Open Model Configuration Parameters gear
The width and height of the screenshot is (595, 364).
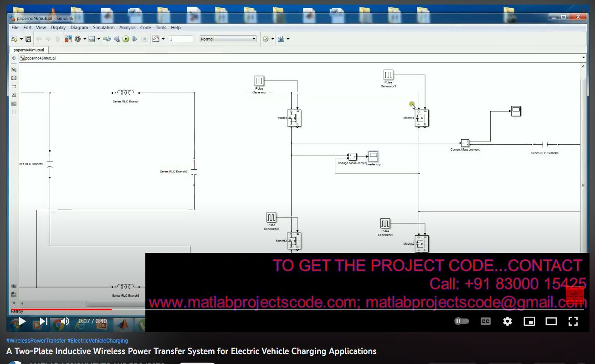coord(78,39)
